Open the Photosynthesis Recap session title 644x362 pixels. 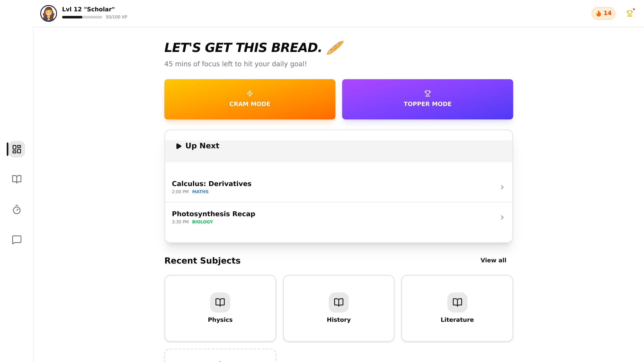tap(213, 214)
